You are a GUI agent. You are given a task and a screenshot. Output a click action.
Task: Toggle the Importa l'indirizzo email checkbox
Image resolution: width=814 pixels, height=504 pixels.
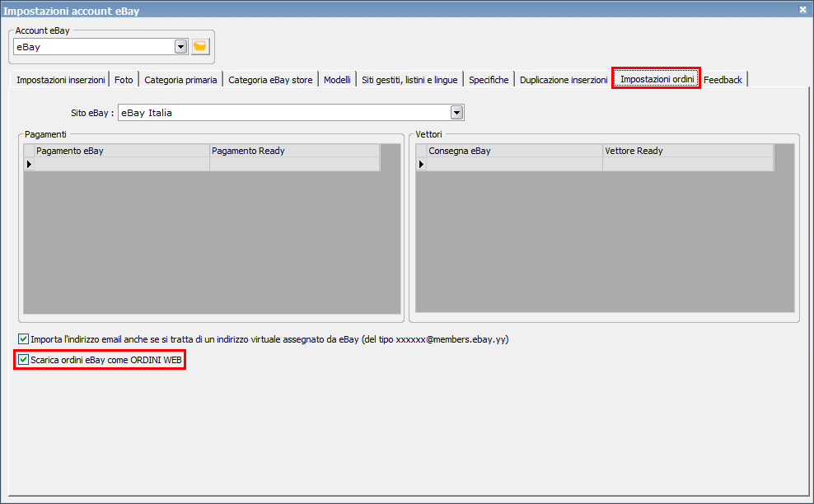pyautogui.click(x=23, y=339)
